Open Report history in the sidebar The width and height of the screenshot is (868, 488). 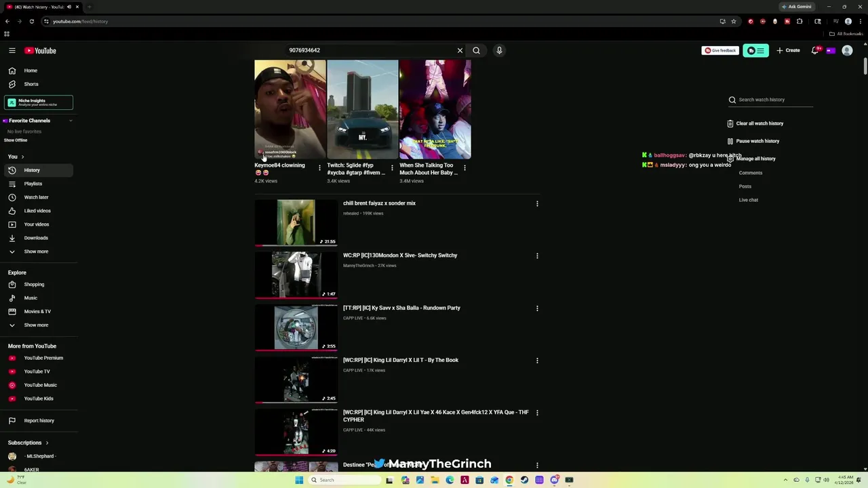(x=39, y=421)
